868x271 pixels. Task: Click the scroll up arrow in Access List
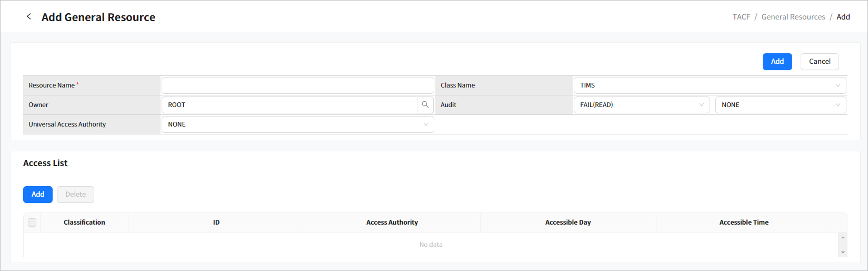[x=843, y=238]
